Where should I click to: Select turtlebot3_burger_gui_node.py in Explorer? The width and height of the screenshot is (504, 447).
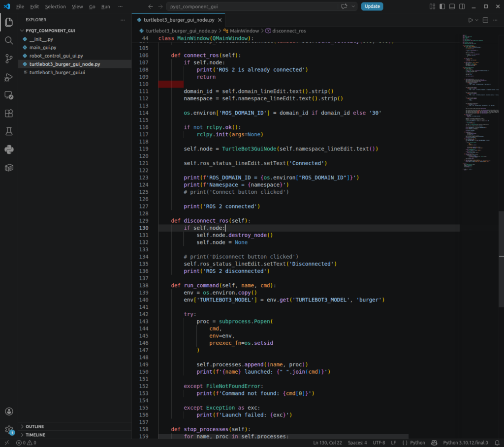[x=75, y=64]
